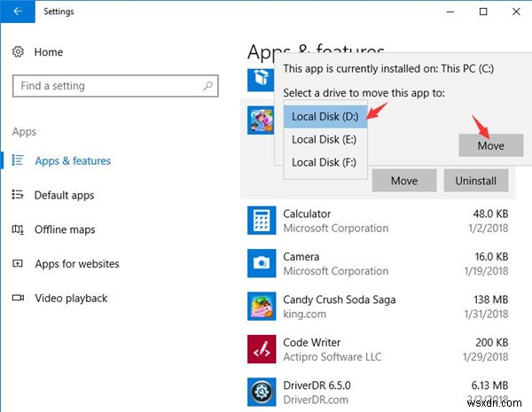Choose Local Disk (E:) from drive list
The width and height of the screenshot is (532, 412).
click(x=325, y=139)
